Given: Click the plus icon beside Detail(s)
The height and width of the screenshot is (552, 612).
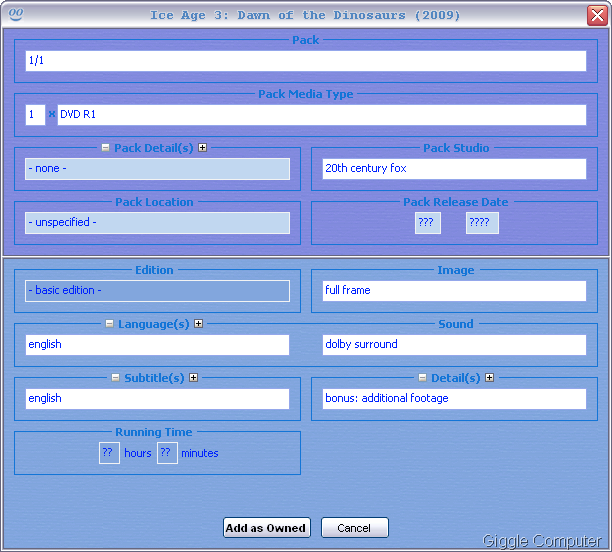Looking at the screenshot, I should coord(489,377).
